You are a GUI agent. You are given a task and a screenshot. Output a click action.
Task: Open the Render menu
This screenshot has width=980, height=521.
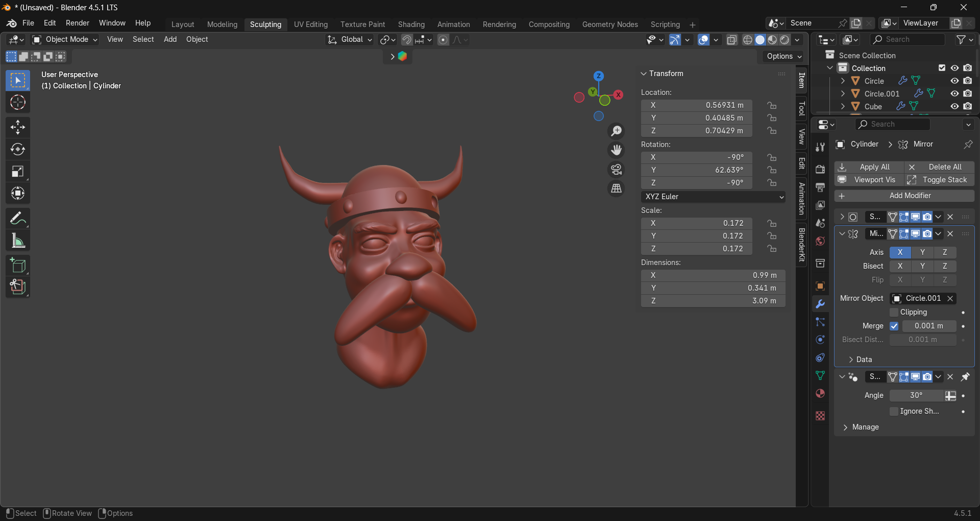coord(77,23)
